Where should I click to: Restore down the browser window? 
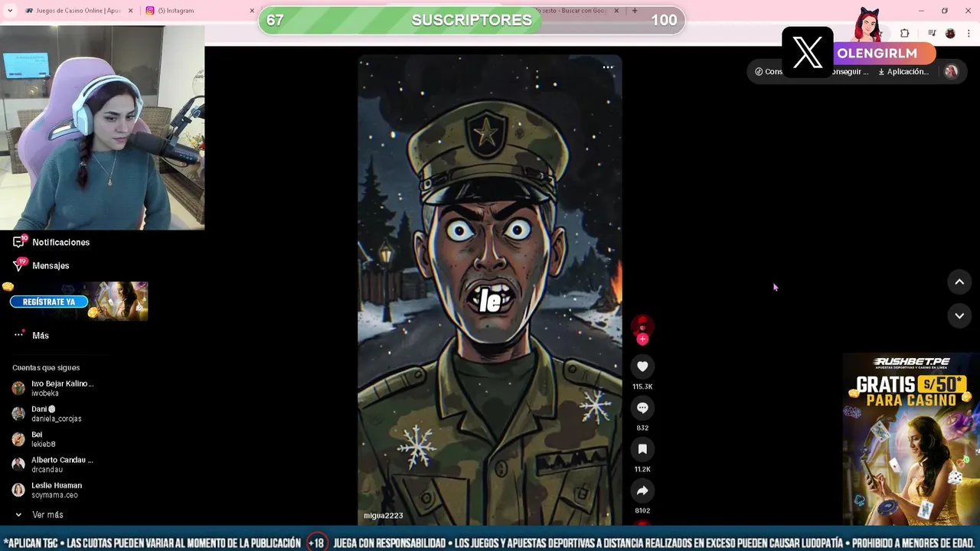coord(945,11)
